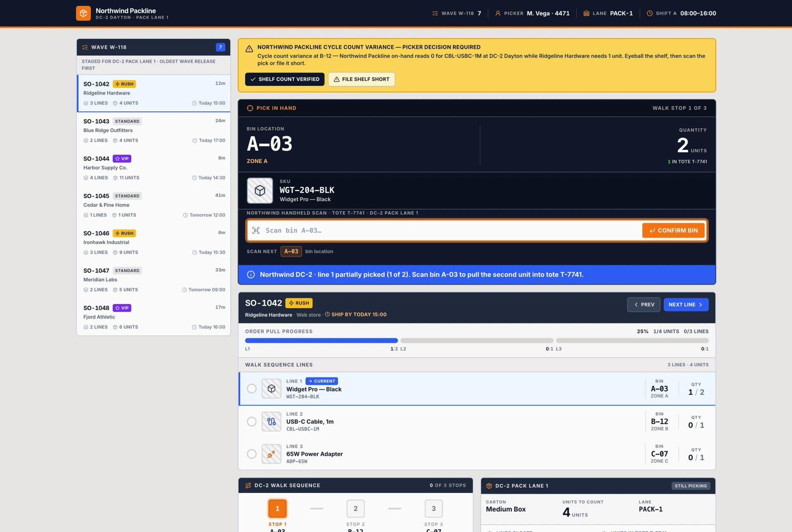Click the ship-by clock icon for SO-1042
The height and width of the screenshot is (532, 792).
[x=328, y=314]
